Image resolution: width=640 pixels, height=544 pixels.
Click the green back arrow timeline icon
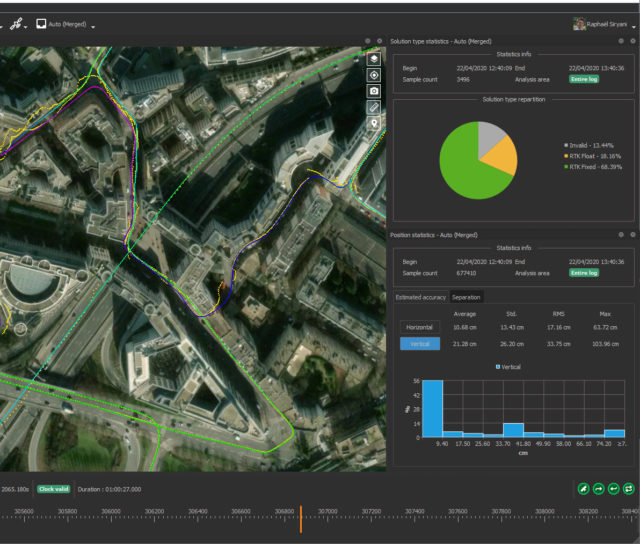tap(613, 488)
